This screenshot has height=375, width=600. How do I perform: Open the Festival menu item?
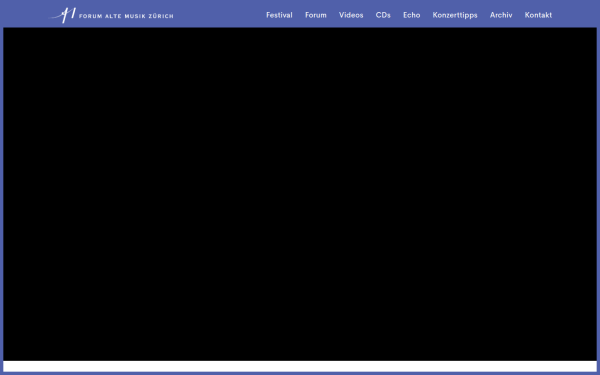tap(279, 15)
